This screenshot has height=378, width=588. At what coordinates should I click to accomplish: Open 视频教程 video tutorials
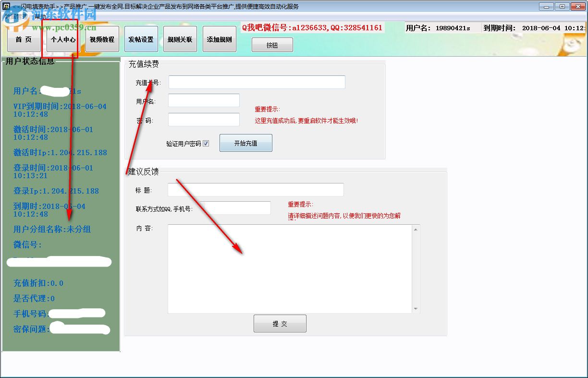[x=101, y=40]
